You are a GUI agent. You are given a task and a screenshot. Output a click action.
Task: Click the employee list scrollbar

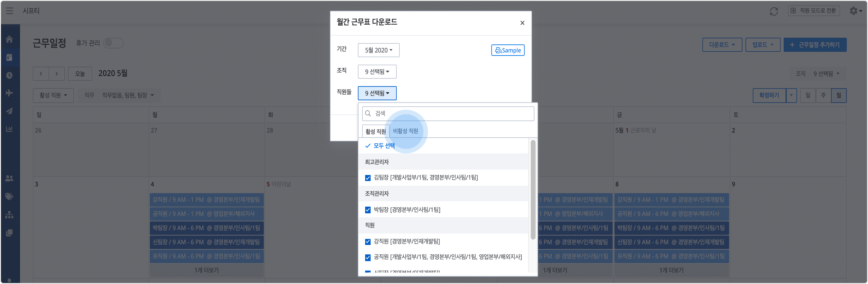click(533, 190)
